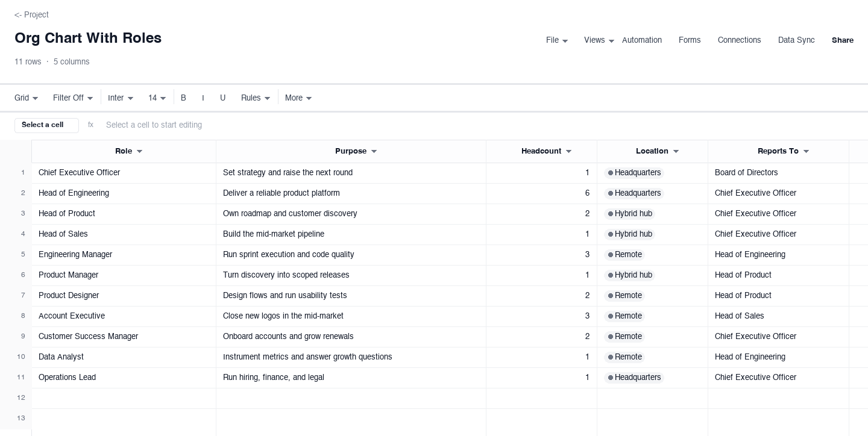Select the cell 'Own roadmap and customer discovery'
The height and width of the screenshot is (436, 868).
click(351, 214)
